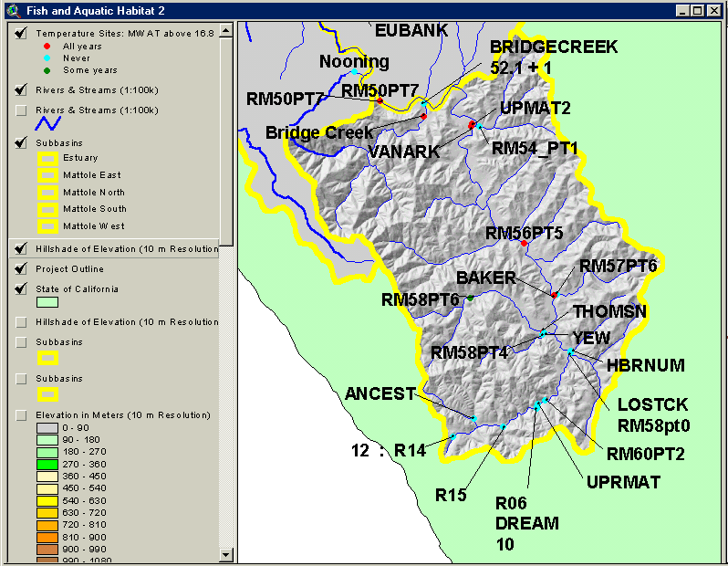The image size is (728, 566).
Task: Click the legend vertical scrollbar thumb
Action: click(x=225, y=141)
